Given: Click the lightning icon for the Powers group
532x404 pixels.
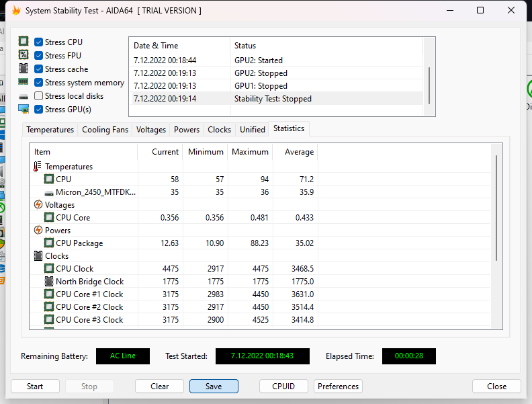Looking at the screenshot, I should coord(38,230).
